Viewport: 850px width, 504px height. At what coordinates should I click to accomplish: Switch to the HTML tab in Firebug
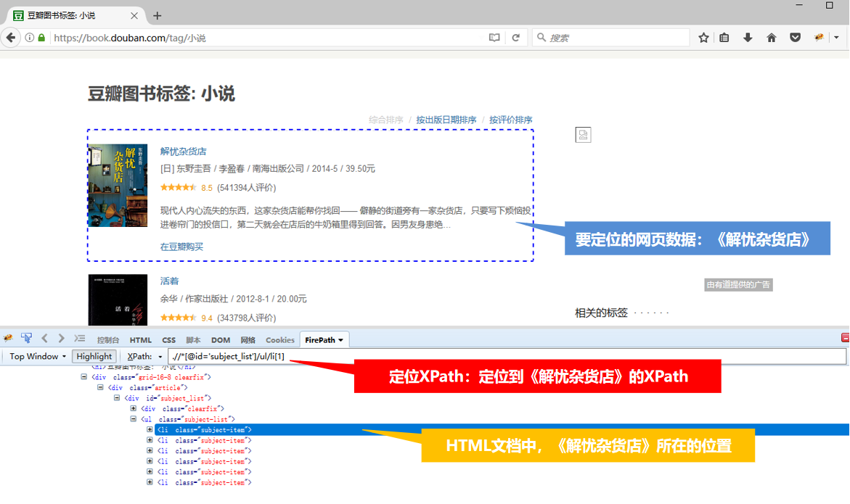coord(141,339)
